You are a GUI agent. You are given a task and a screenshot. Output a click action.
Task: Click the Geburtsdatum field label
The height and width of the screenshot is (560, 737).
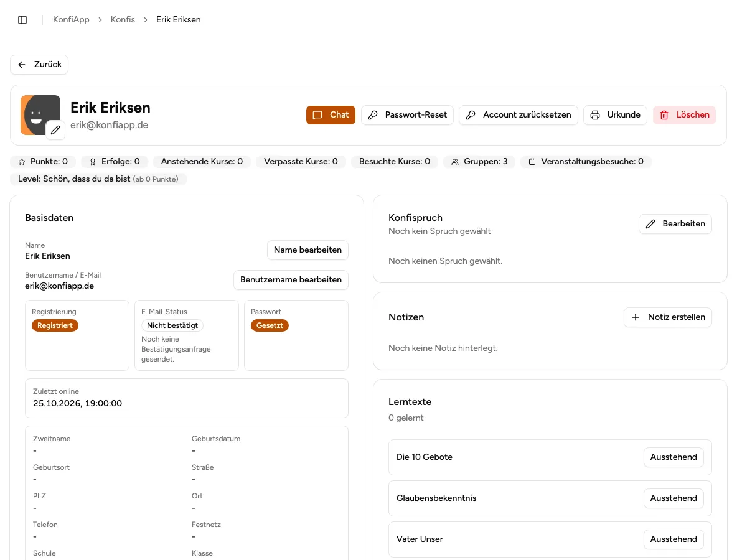click(x=216, y=439)
